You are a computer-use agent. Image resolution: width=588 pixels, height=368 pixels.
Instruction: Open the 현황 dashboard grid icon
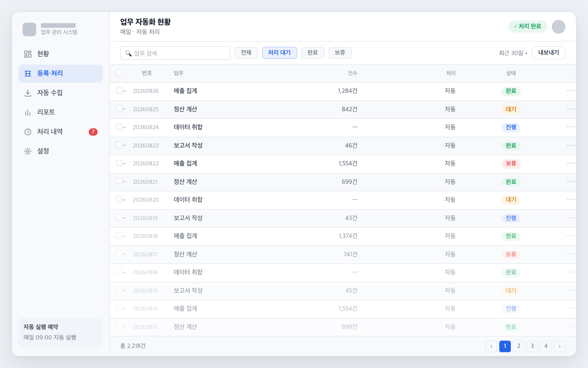28,54
